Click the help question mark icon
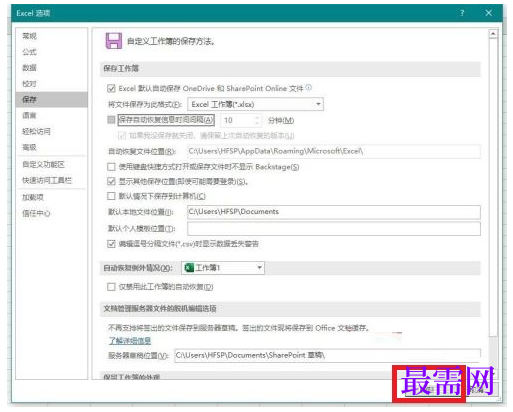Viewport: 513px width, 412px height. click(462, 13)
